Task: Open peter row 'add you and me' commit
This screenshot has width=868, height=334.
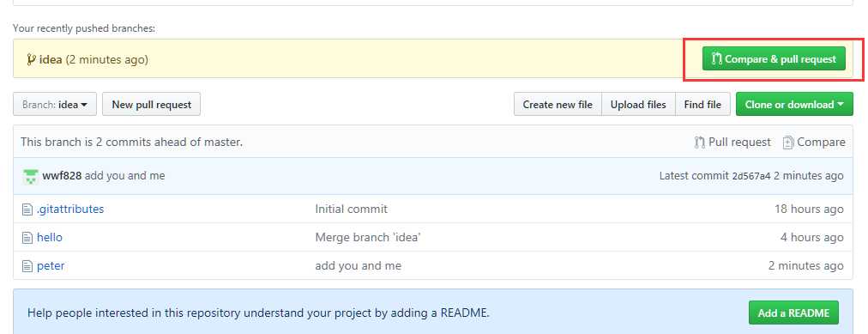Action: pos(358,266)
